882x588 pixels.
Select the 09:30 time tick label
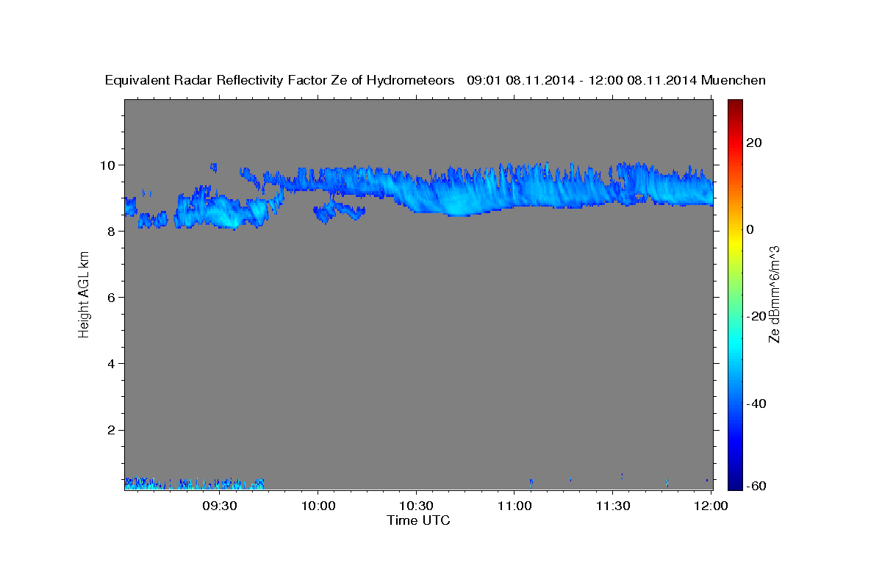coord(220,506)
